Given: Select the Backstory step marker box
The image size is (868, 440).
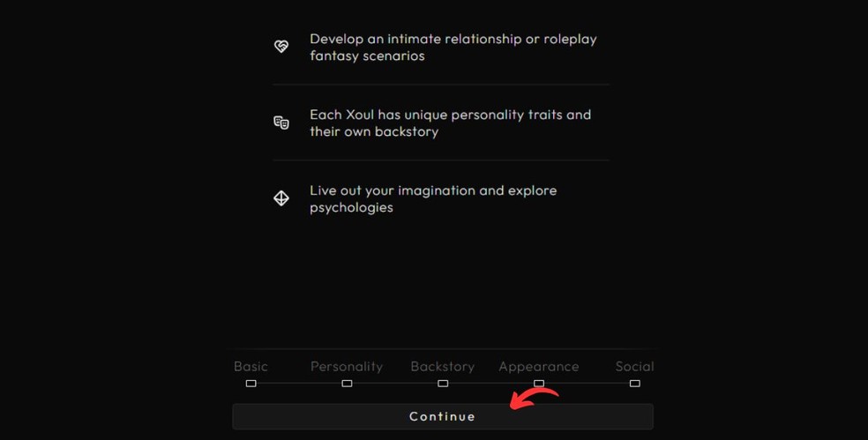Looking at the screenshot, I should coord(443,384).
